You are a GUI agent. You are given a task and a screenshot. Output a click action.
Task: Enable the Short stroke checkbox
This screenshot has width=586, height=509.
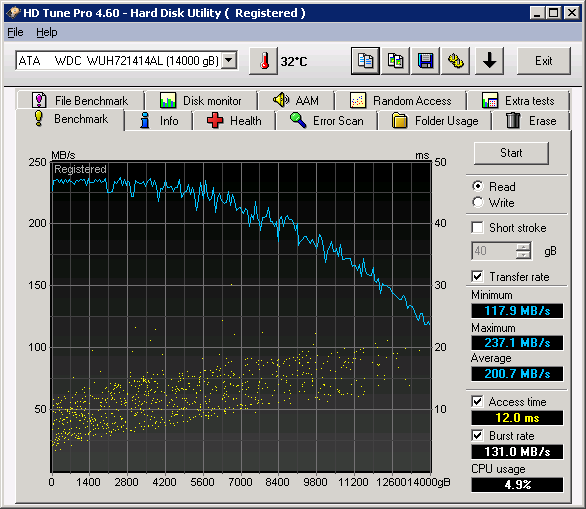[x=477, y=228]
